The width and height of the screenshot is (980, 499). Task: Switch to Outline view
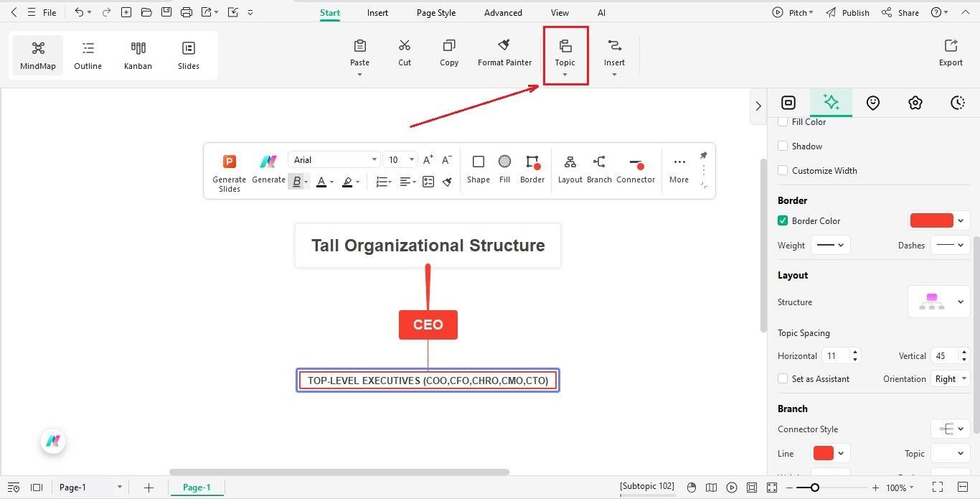pos(88,55)
